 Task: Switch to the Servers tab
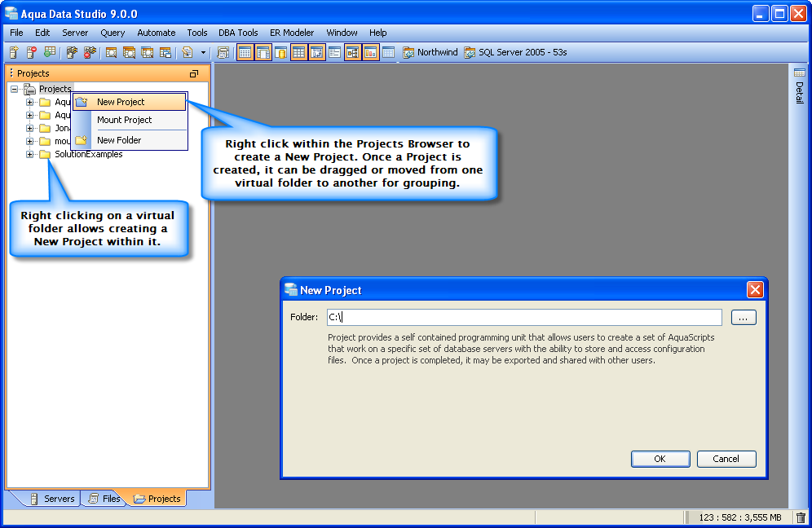pos(52,499)
